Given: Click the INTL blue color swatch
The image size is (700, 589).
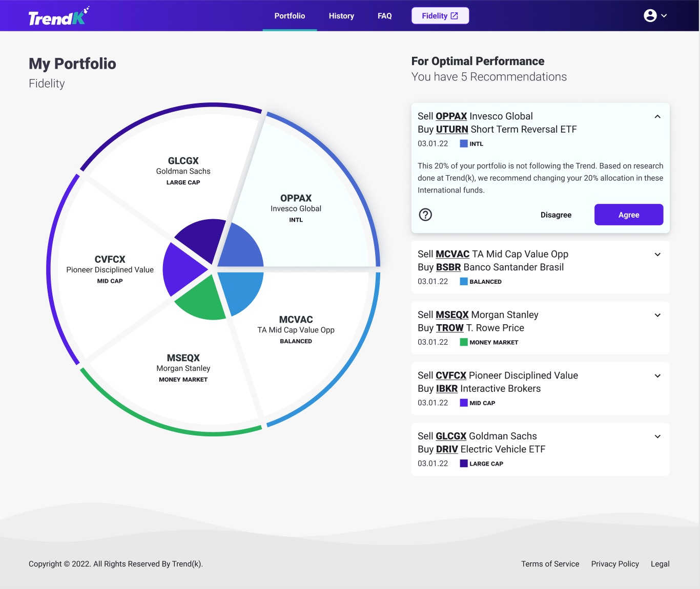Looking at the screenshot, I should point(464,144).
